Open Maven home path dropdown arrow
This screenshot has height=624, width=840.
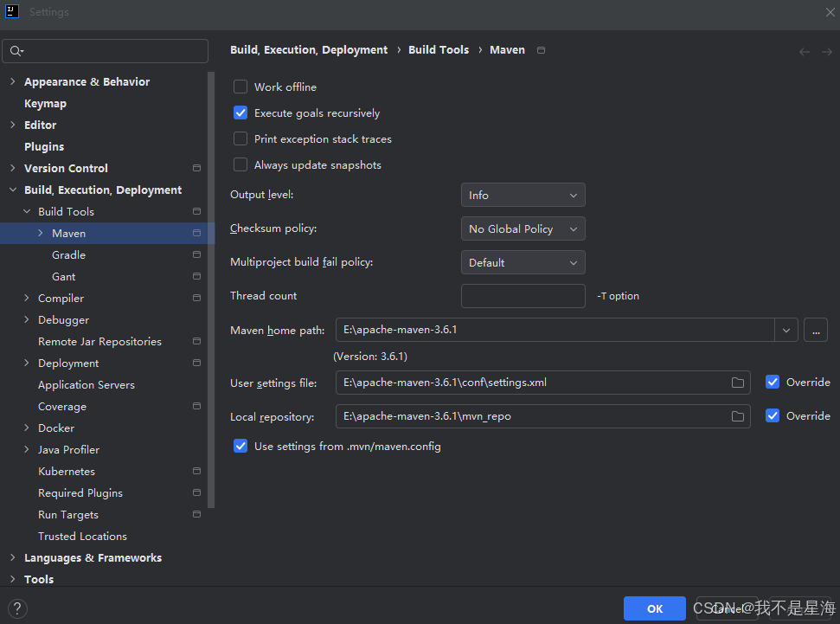pos(785,331)
